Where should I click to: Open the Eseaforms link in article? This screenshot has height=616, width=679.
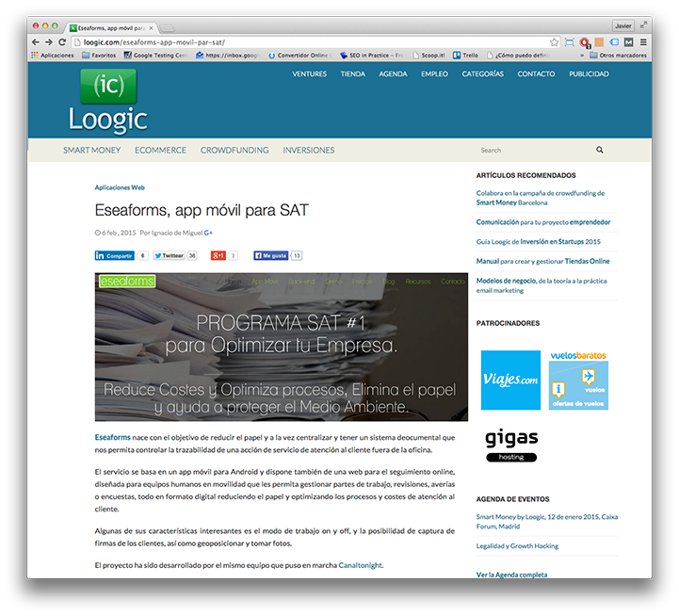(113, 437)
